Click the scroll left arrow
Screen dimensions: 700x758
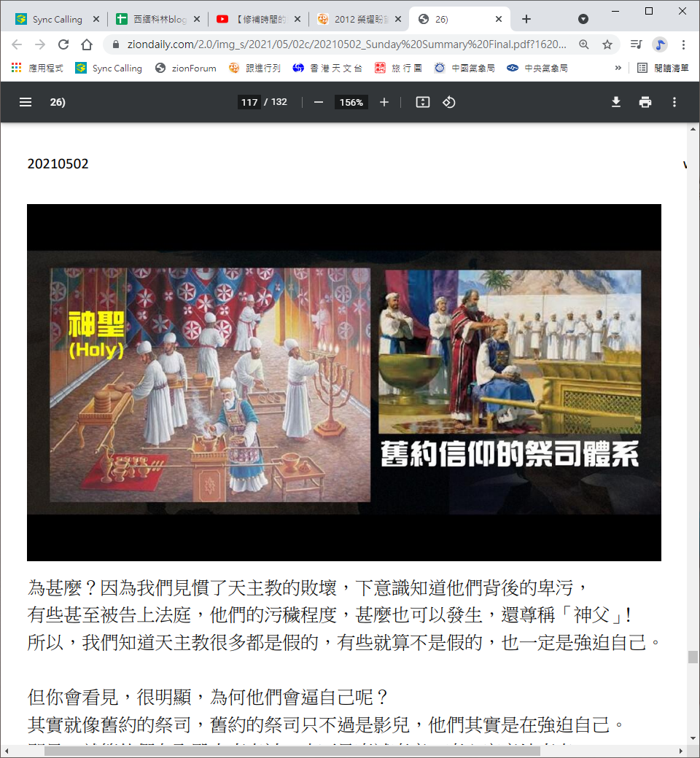click(x=6, y=751)
